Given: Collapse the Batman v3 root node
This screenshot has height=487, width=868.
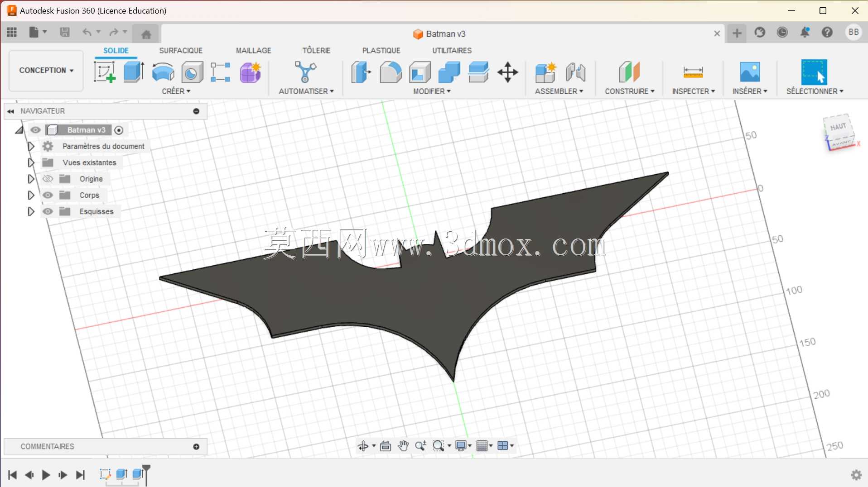Looking at the screenshot, I should click(19, 130).
